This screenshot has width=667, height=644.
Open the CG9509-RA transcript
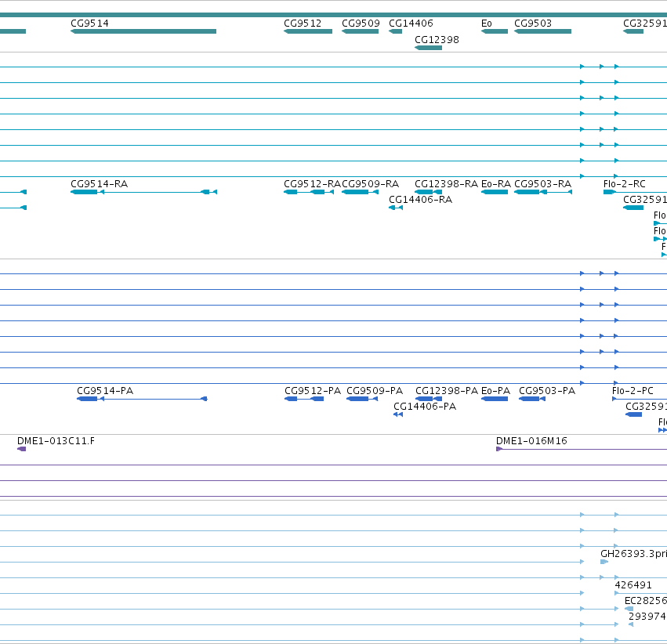(x=360, y=192)
